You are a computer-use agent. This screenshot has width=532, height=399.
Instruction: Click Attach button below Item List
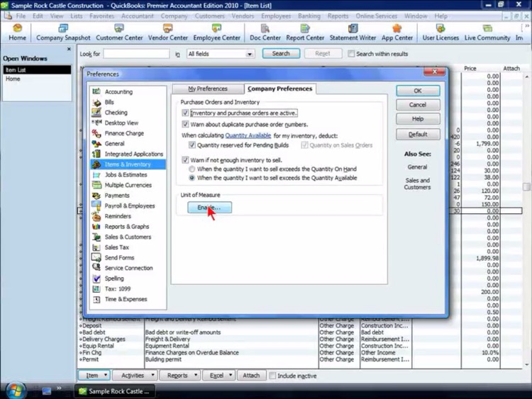pos(251,376)
